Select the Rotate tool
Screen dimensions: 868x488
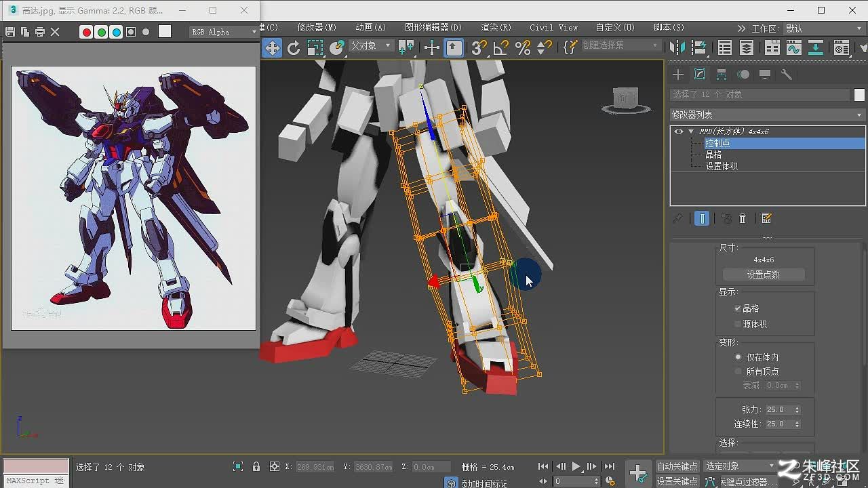[294, 47]
